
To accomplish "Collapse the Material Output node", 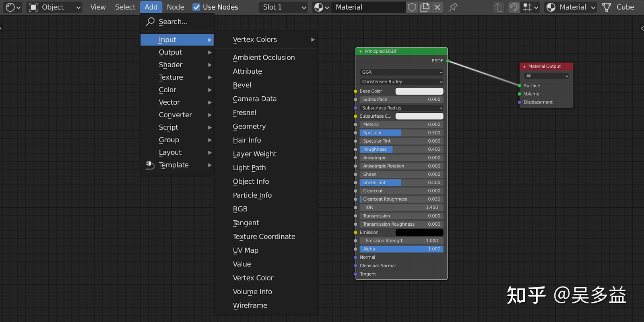I will (x=524, y=66).
